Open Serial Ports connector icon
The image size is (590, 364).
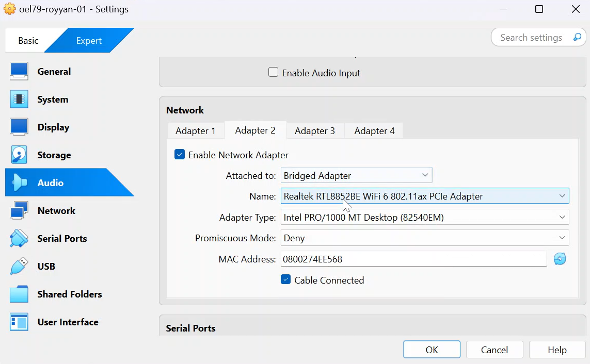click(x=19, y=239)
